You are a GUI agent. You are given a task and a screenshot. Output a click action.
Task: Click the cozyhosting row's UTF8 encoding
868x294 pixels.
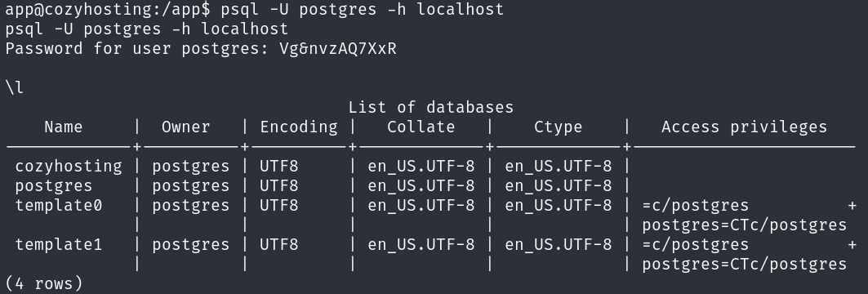(x=279, y=166)
